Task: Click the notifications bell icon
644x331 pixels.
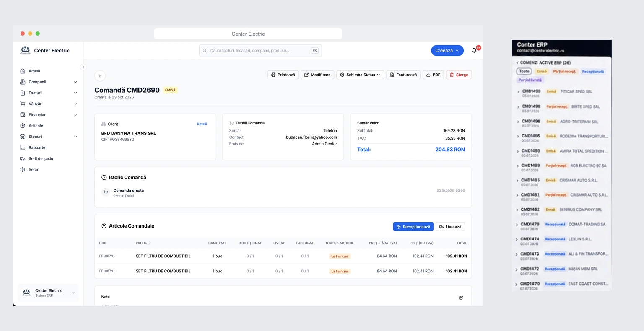Action: (x=474, y=50)
